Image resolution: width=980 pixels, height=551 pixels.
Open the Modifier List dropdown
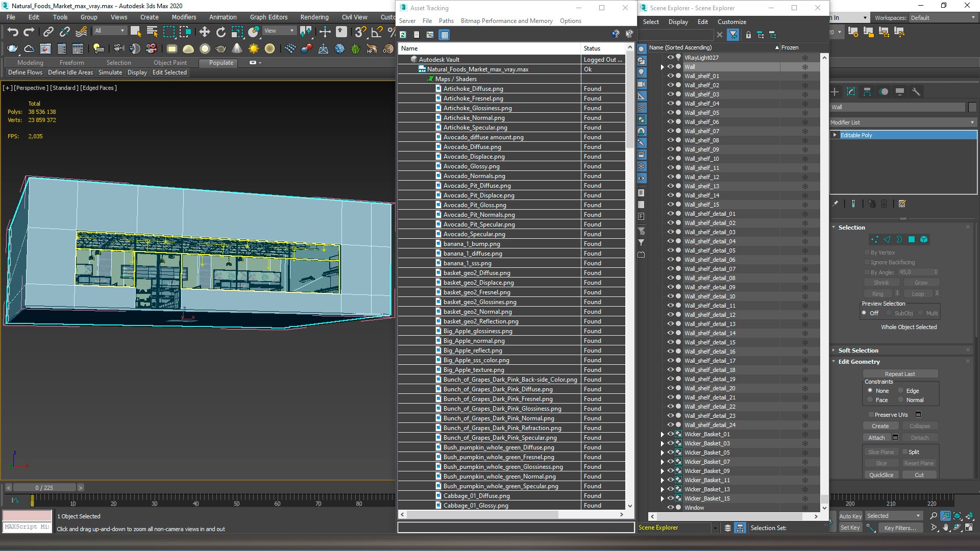pyautogui.click(x=903, y=122)
